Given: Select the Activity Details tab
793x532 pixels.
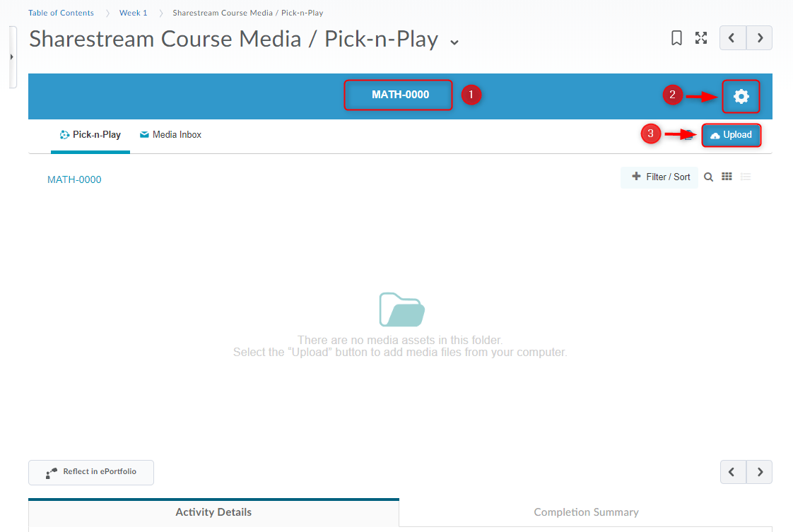Looking at the screenshot, I should pyautogui.click(x=213, y=512).
